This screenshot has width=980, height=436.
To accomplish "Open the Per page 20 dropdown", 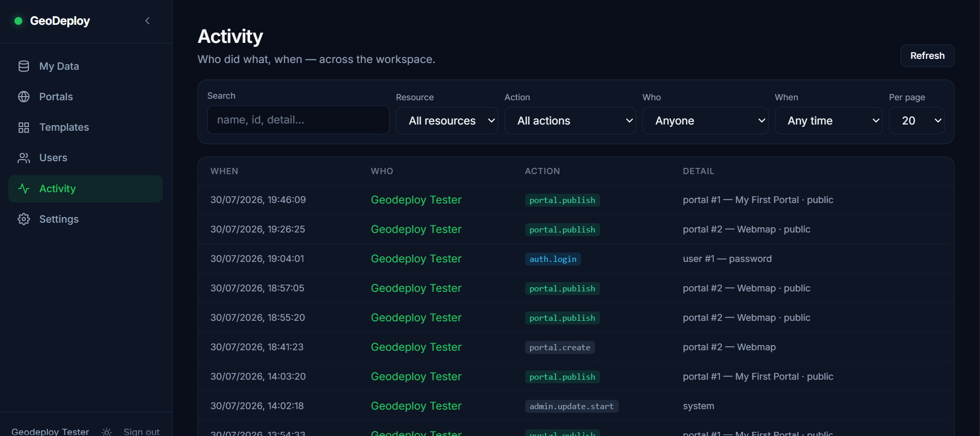I will click(917, 121).
